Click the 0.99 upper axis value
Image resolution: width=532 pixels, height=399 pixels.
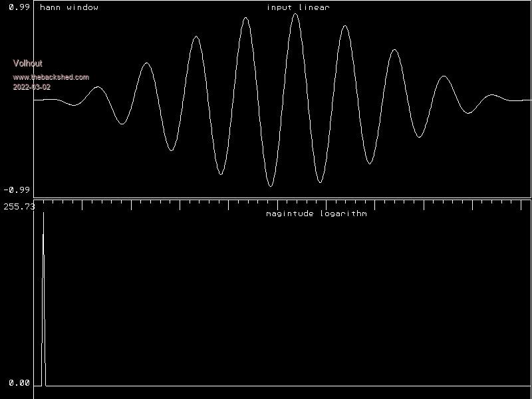(17, 7)
